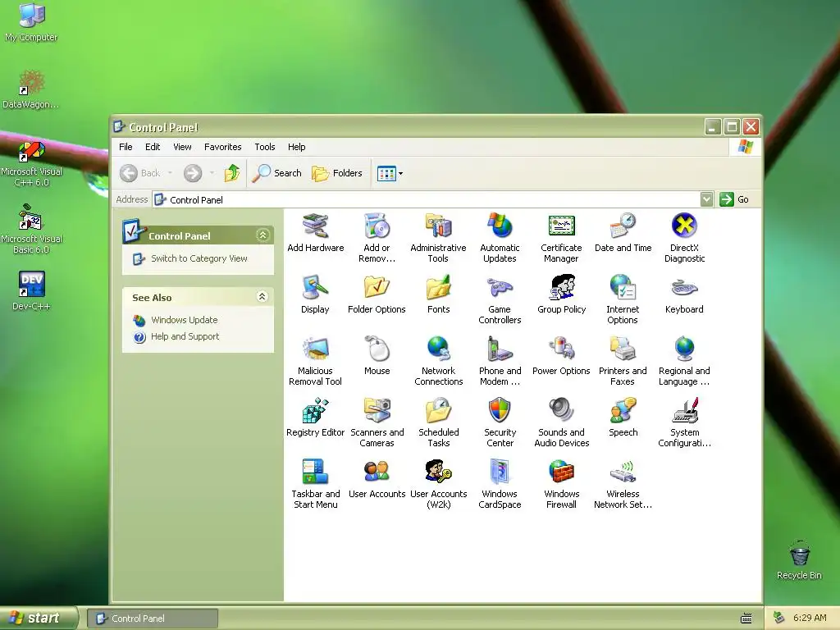Viewport: 840px width, 630px height.
Task: Open Add or Remove Programs icon
Action: tap(377, 226)
